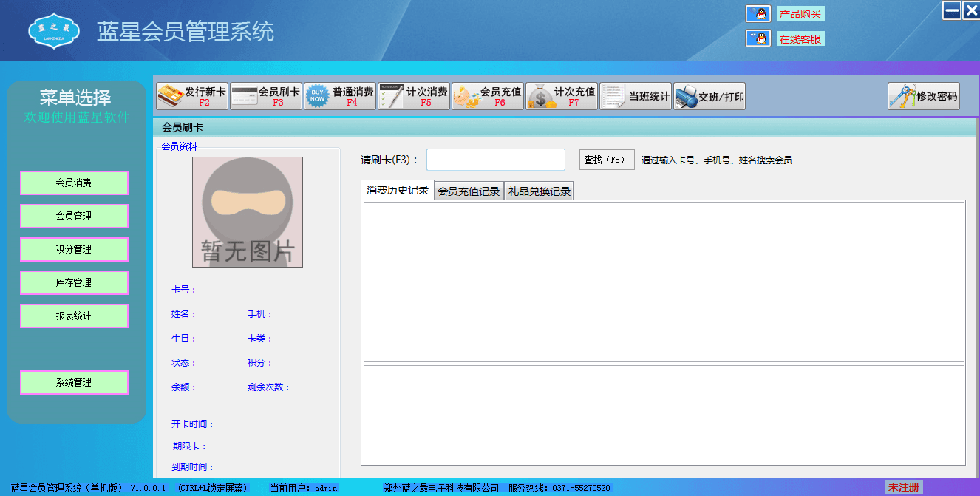Screen dimensions: 980x496
Task: Click the 状态: label
Action: click(x=184, y=363)
